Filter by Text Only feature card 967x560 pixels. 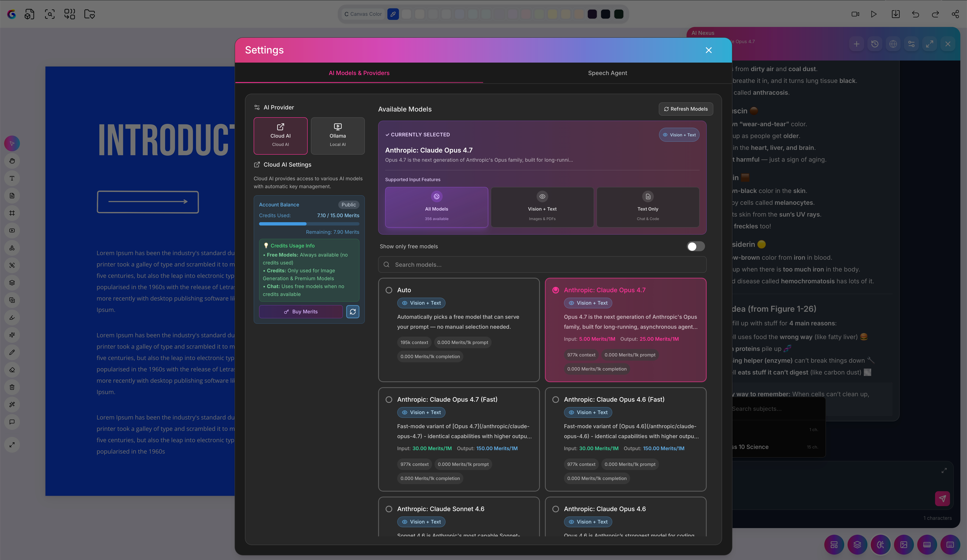point(648,207)
